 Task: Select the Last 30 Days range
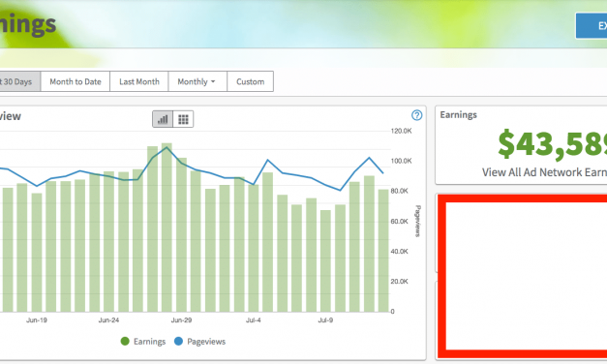click(x=19, y=81)
